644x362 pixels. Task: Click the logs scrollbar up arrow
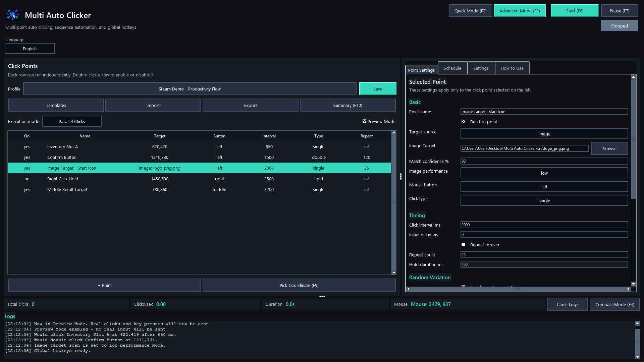tap(637, 323)
